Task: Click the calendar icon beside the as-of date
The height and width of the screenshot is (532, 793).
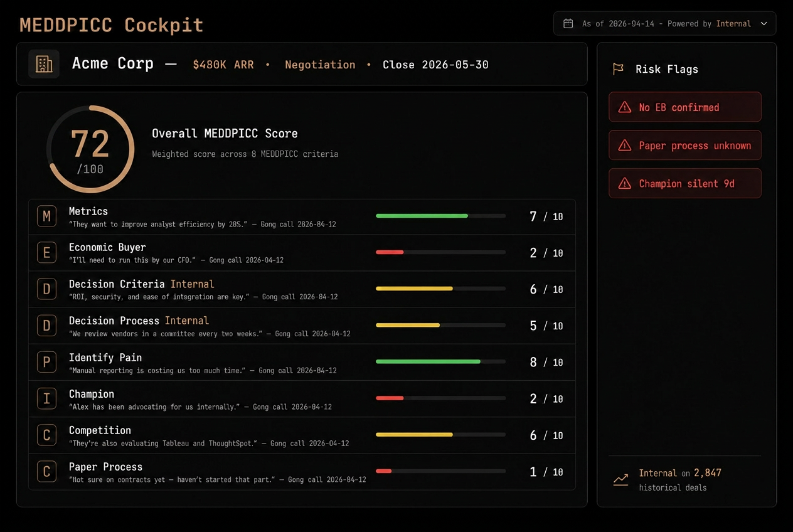Action: (568, 24)
